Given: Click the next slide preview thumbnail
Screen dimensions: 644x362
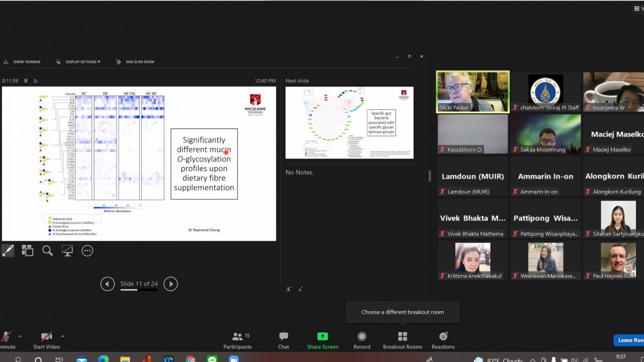Looking at the screenshot, I should click(349, 122).
